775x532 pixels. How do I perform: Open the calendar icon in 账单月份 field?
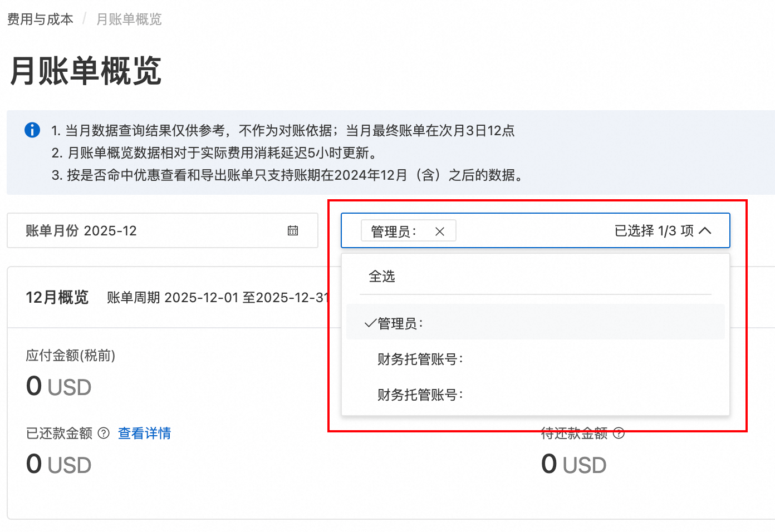[293, 230]
